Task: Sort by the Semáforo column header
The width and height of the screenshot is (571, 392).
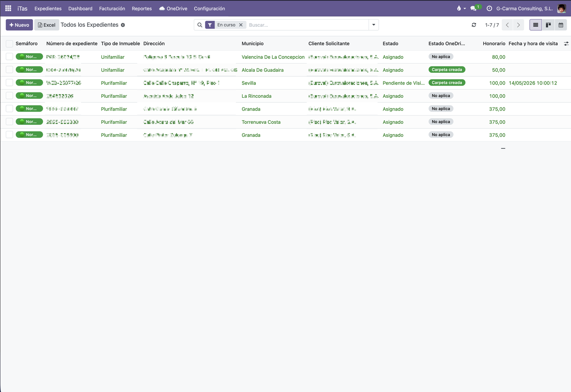Action: tap(26, 44)
